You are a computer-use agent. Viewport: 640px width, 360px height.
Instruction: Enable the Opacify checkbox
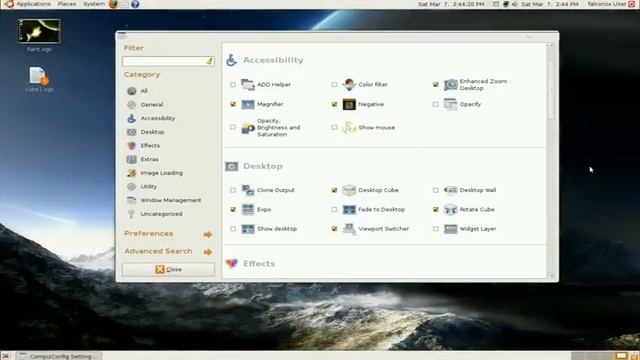click(436, 104)
